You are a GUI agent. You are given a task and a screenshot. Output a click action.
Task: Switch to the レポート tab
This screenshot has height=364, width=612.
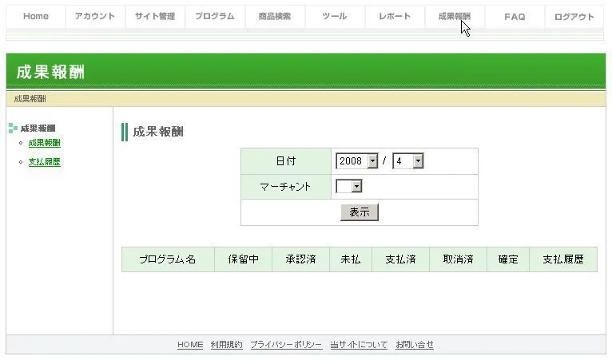click(395, 17)
